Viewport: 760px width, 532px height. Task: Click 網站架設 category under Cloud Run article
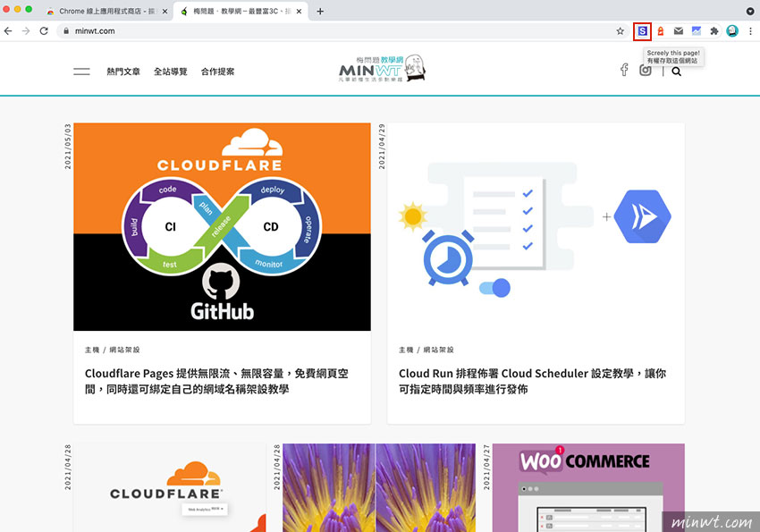tap(439, 350)
